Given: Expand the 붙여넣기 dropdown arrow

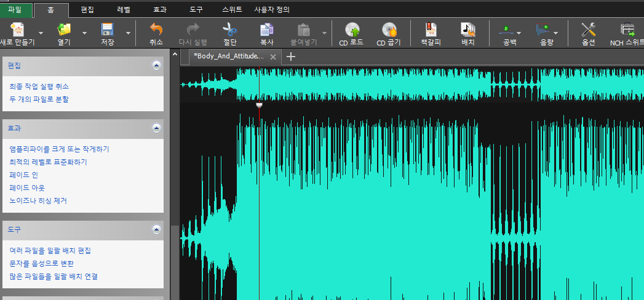Looking at the screenshot, I should click(325, 33).
